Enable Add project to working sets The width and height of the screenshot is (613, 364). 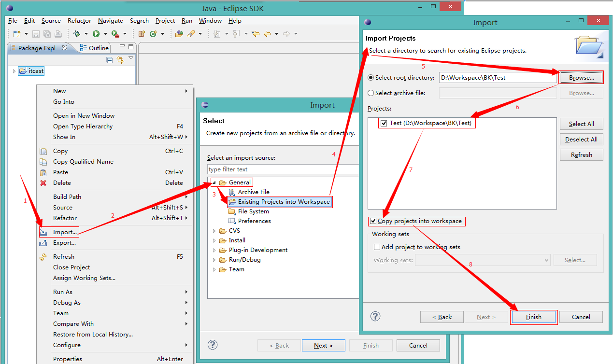tap(377, 247)
